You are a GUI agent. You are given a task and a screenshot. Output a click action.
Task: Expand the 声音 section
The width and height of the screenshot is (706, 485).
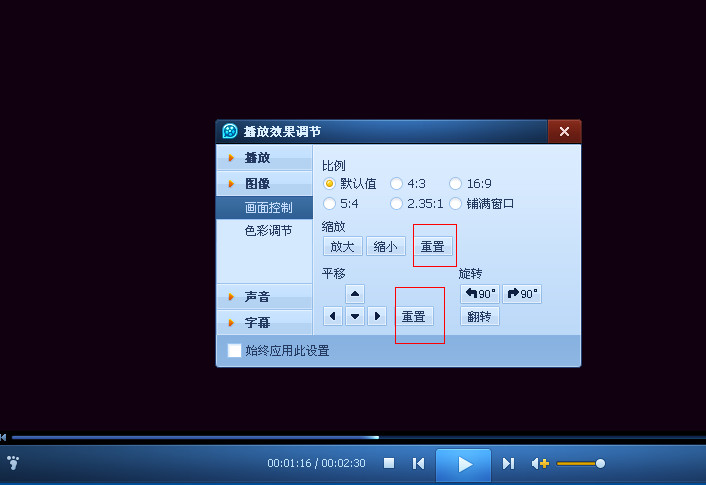pos(257,297)
